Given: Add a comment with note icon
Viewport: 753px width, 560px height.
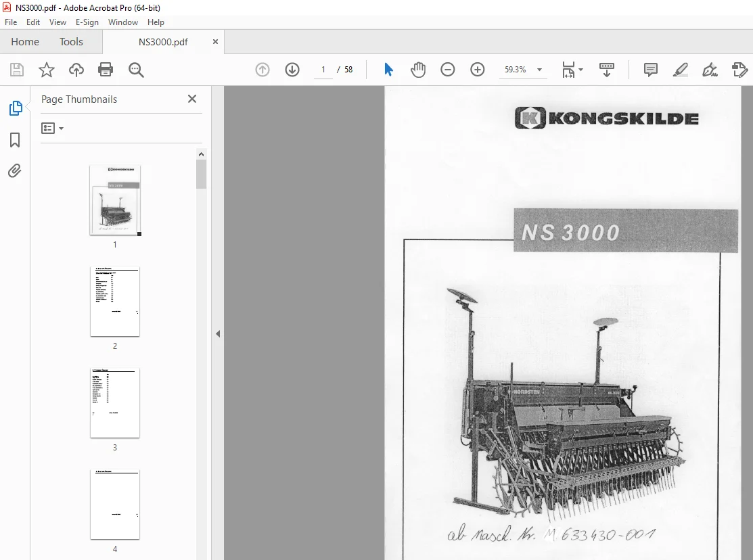Looking at the screenshot, I should coord(651,70).
